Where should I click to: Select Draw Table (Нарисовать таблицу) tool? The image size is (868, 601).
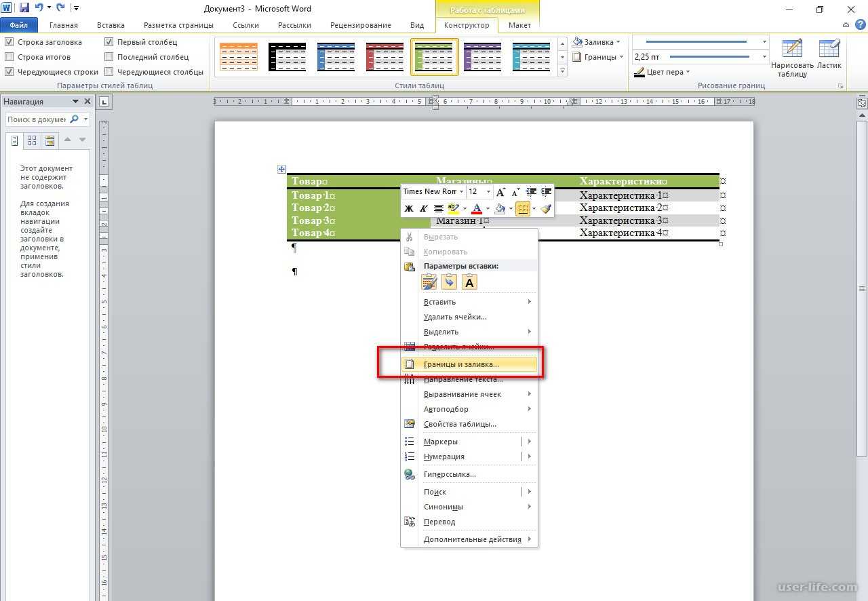tap(791, 58)
